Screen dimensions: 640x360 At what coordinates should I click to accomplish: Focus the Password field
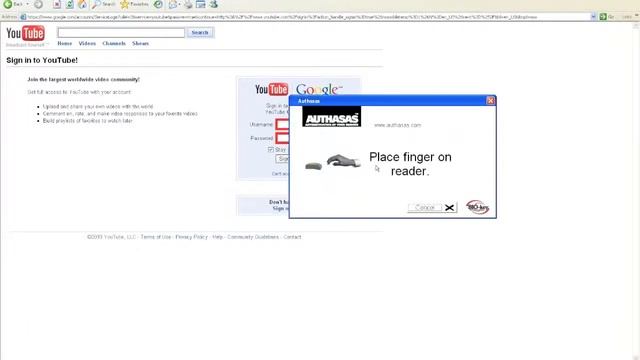coord(282,138)
